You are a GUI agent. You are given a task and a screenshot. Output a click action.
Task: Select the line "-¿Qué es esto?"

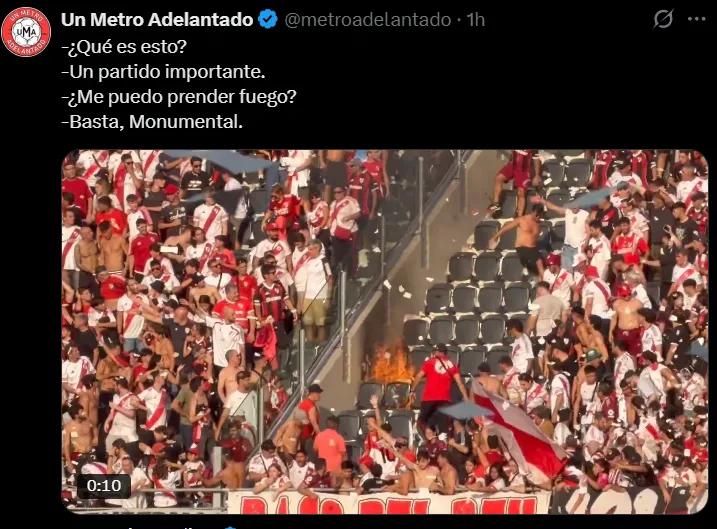point(124,47)
